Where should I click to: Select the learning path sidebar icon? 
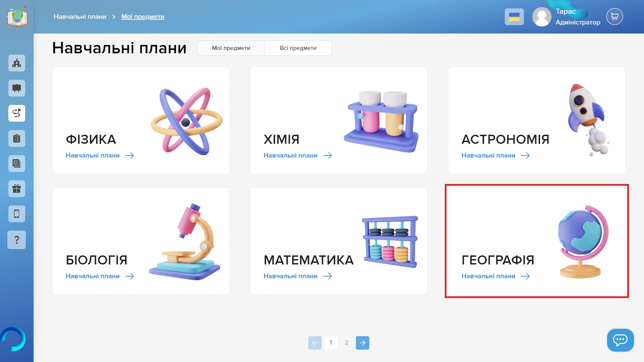(x=17, y=113)
